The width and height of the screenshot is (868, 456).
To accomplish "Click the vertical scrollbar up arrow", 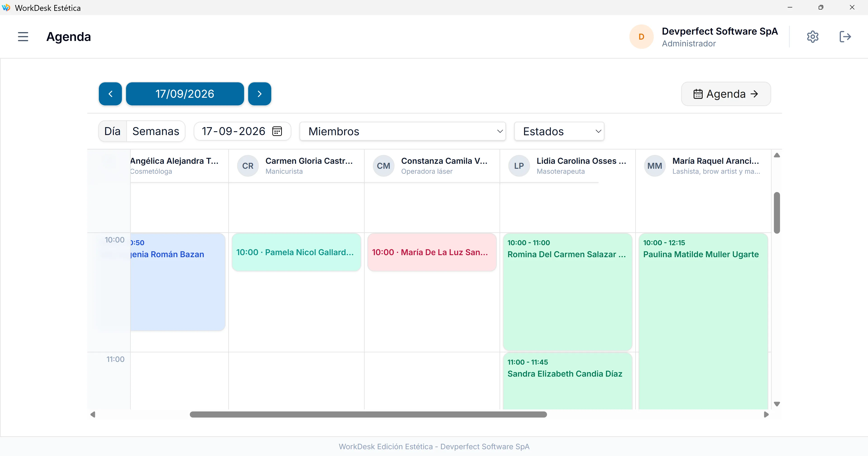I will pyautogui.click(x=777, y=155).
